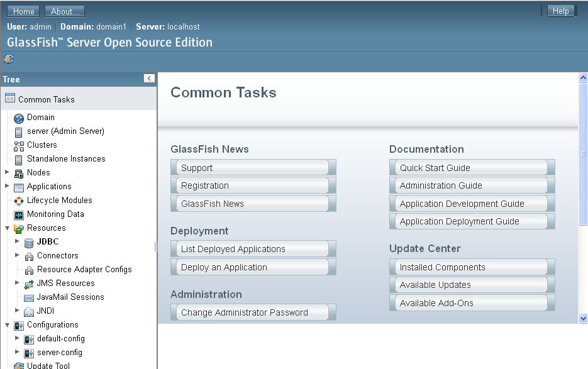Click the Resources folder icon
The height and width of the screenshot is (369, 588).
tap(19, 229)
